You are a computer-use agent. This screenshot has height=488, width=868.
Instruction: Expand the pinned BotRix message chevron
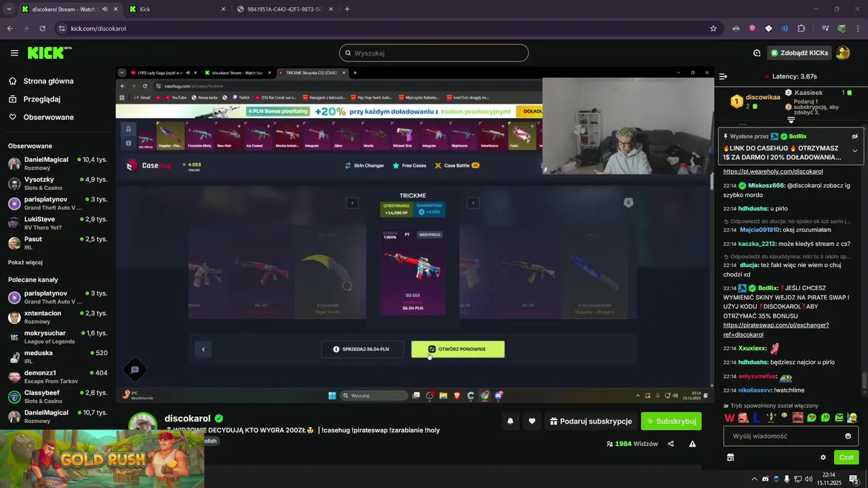854,150
